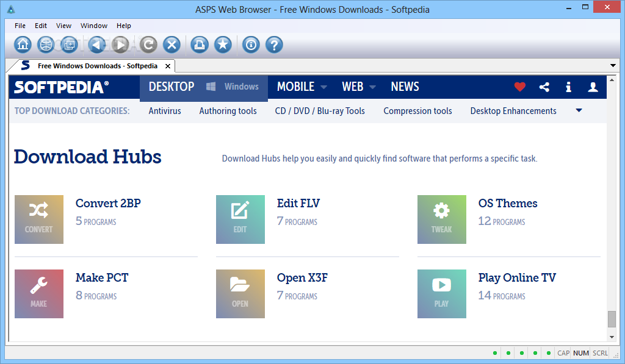The height and width of the screenshot is (364, 625).
Task: Click the Open folder tile icon
Action: coord(240,294)
